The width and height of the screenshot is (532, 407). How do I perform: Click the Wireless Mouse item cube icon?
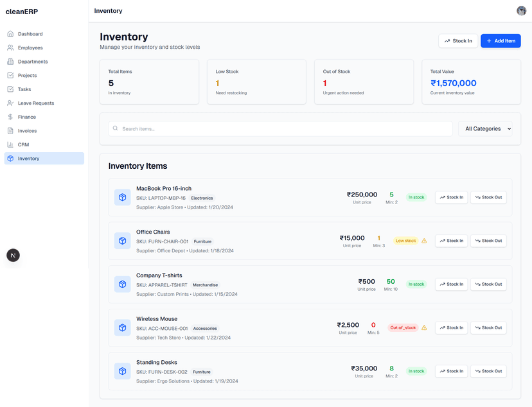tap(123, 327)
